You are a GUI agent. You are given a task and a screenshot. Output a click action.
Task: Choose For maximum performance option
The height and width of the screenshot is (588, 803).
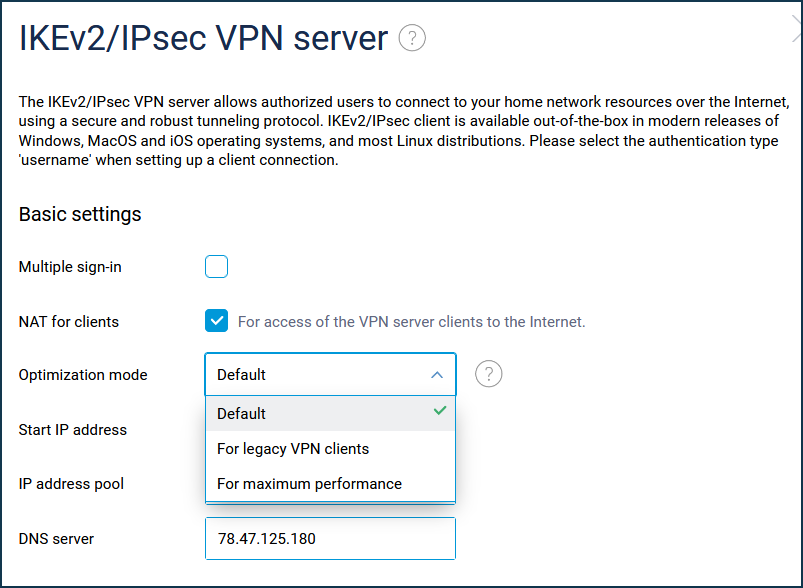tap(330, 484)
